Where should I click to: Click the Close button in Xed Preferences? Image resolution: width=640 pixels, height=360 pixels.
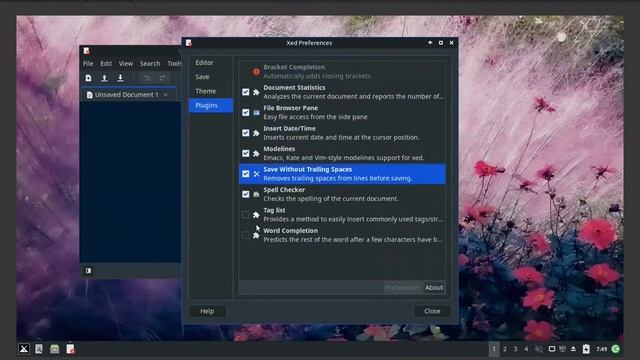(432, 311)
